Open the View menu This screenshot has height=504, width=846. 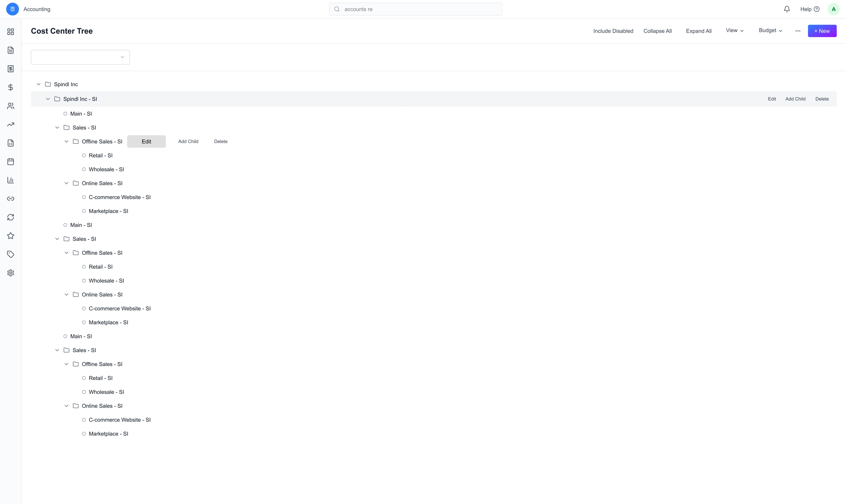click(734, 30)
